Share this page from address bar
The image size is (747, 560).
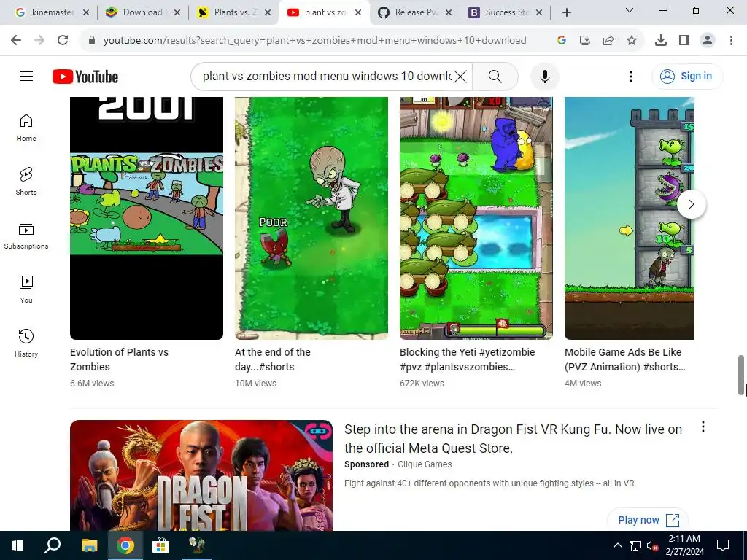608,41
